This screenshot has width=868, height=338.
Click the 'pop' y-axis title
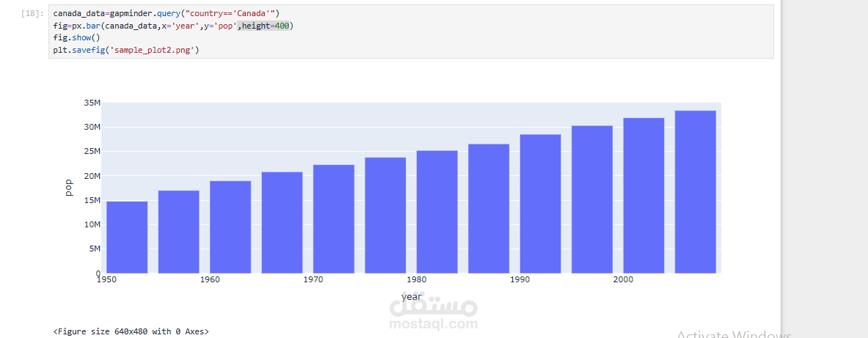69,188
